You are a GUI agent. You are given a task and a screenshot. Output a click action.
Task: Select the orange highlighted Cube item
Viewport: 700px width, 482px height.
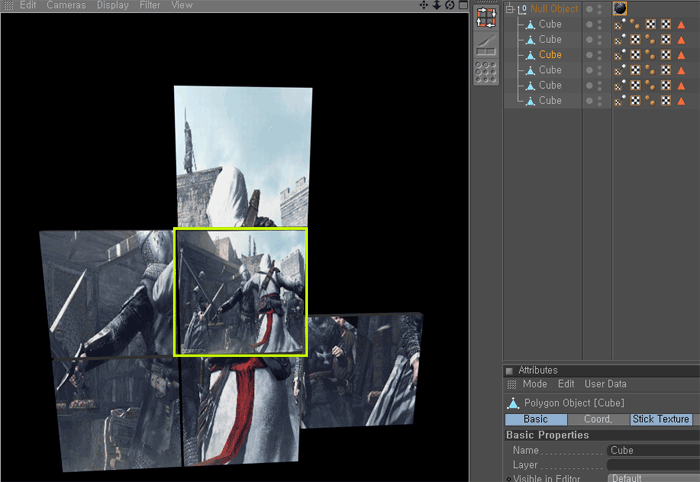[550, 54]
